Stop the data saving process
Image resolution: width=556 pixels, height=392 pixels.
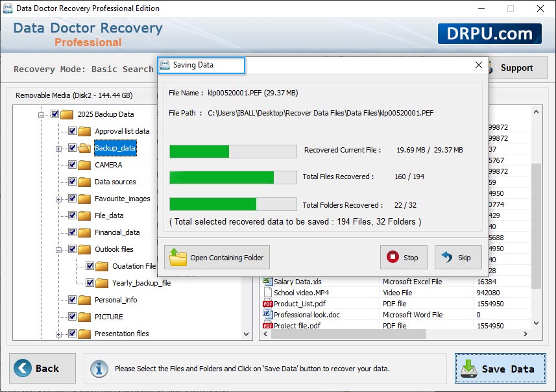click(404, 257)
